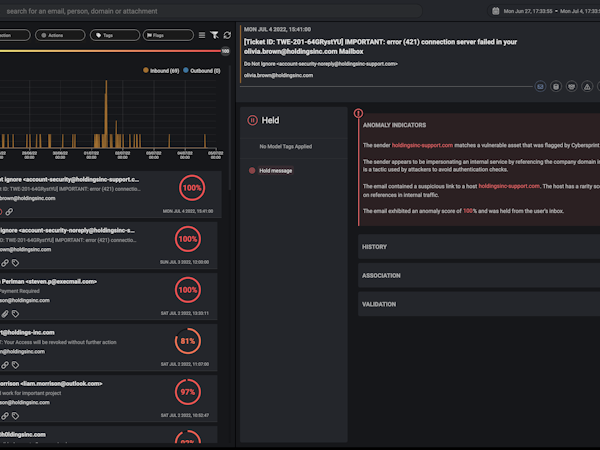This screenshot has height=450, width=600.
Task: Open the Jul 3 12:00 account-security-noreply email
Action: tap(109, 245)
